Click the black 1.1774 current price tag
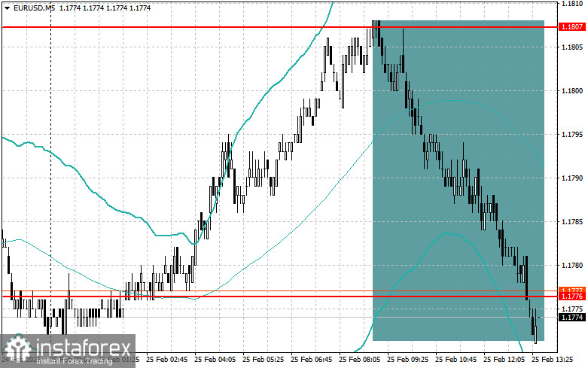The image size is (588, 368). [572, 318]
